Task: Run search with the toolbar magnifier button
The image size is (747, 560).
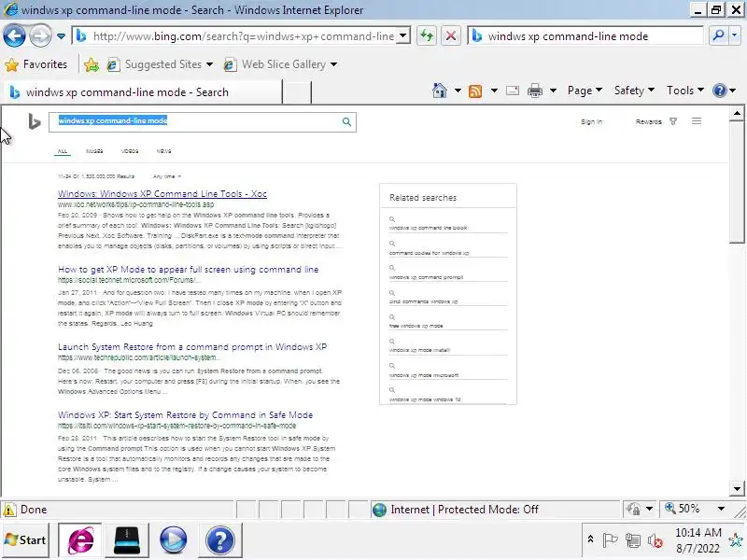Action: click(x=718, y=35)
